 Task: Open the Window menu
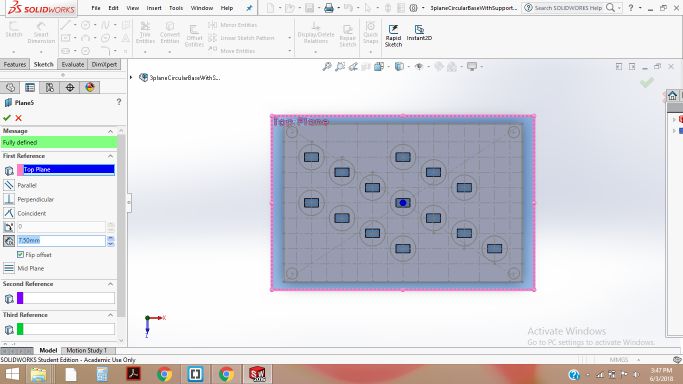202,8
